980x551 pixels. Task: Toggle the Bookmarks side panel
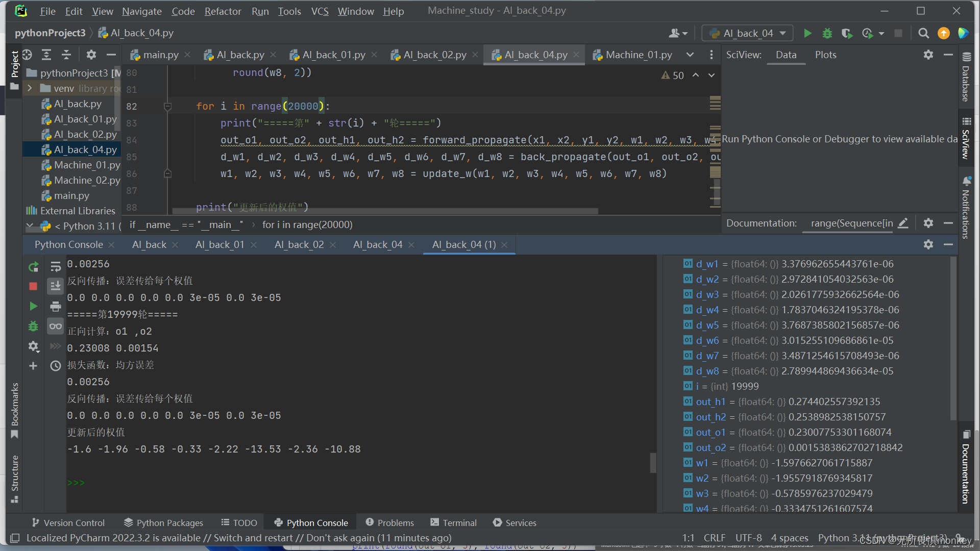(15, 410)
